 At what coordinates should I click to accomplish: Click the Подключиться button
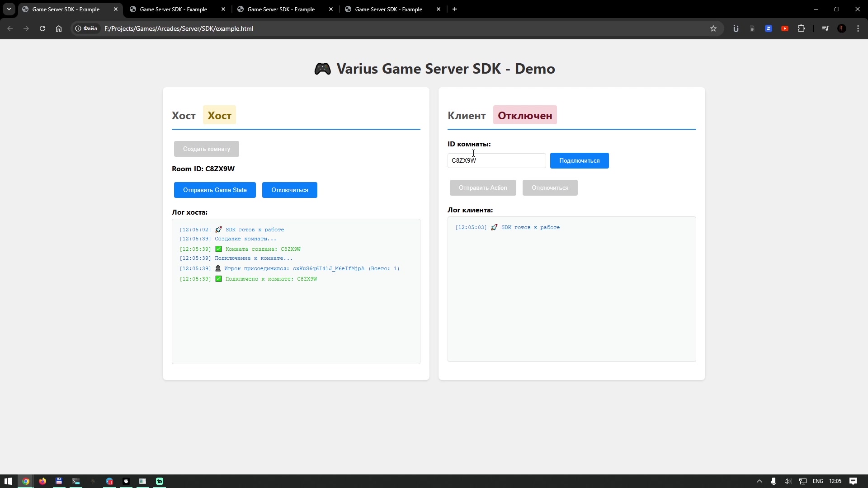[x=579, y=161]
